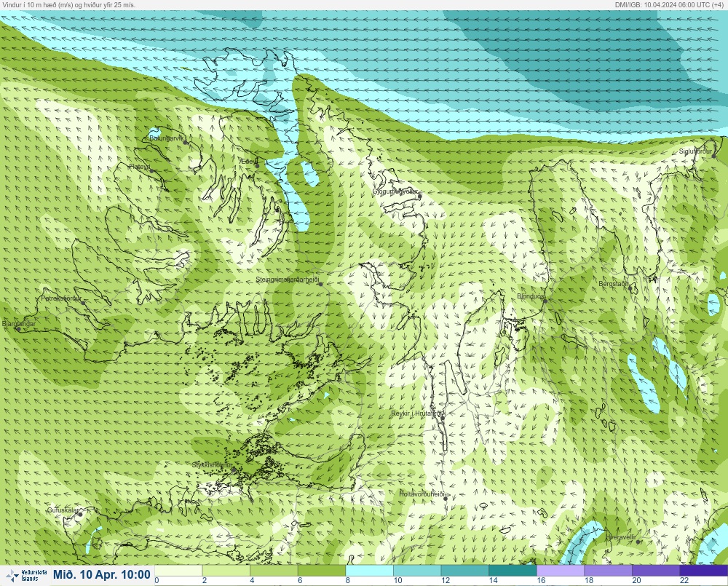Click the 'DMI/IGB: 10.04.2024 06:00 UTC' model run text
Viewport: 728px width, 586px height.
point(670,4)
